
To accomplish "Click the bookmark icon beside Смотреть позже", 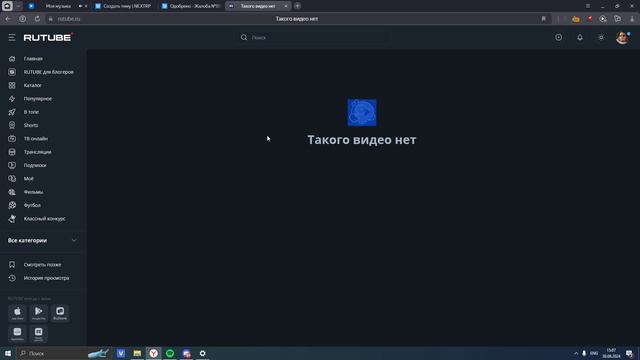I will coord(12,265).
